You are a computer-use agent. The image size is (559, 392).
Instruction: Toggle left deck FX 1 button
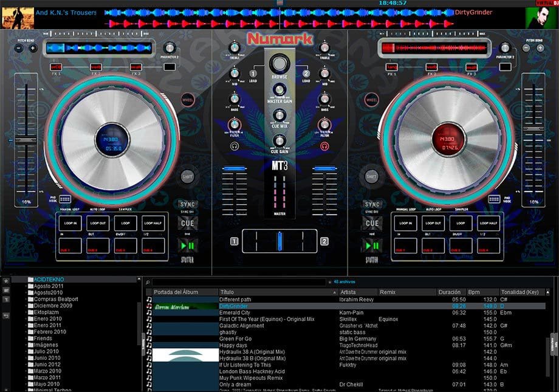click(57, 67)
